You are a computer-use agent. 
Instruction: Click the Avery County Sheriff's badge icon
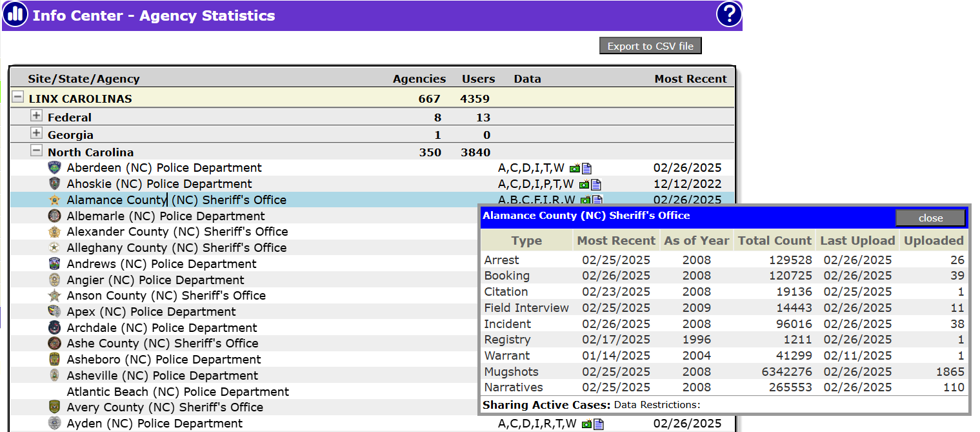tap(55, 407)
